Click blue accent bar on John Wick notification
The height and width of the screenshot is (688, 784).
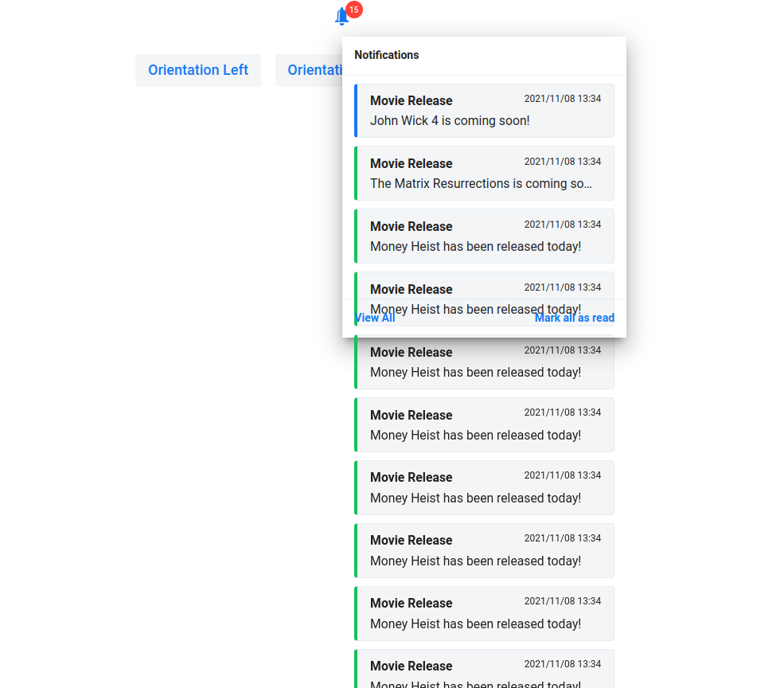tap(356, 111)
